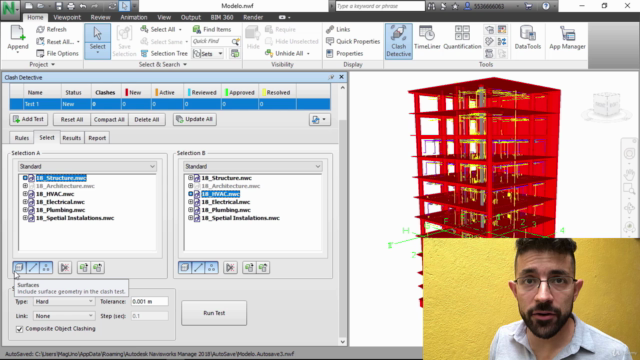The image size is (640, 360).
Task: Open the Link dropdown
Action: [64, 316]
